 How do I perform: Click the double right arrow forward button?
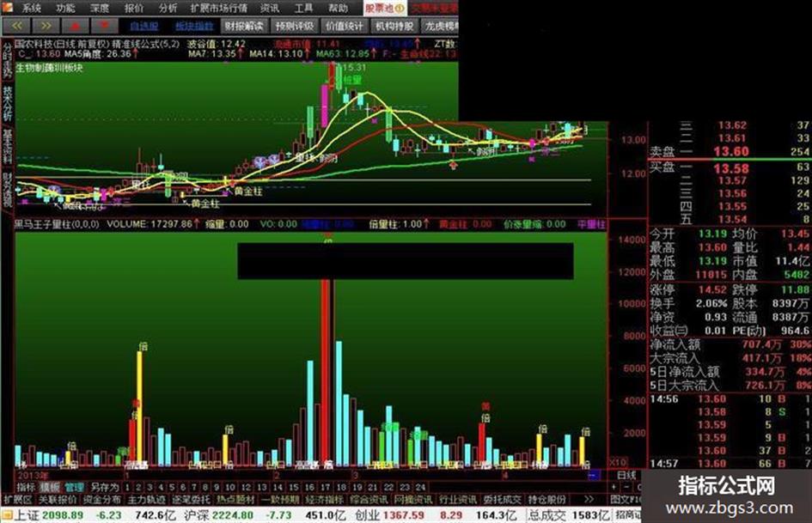click(x=46, y=26)
